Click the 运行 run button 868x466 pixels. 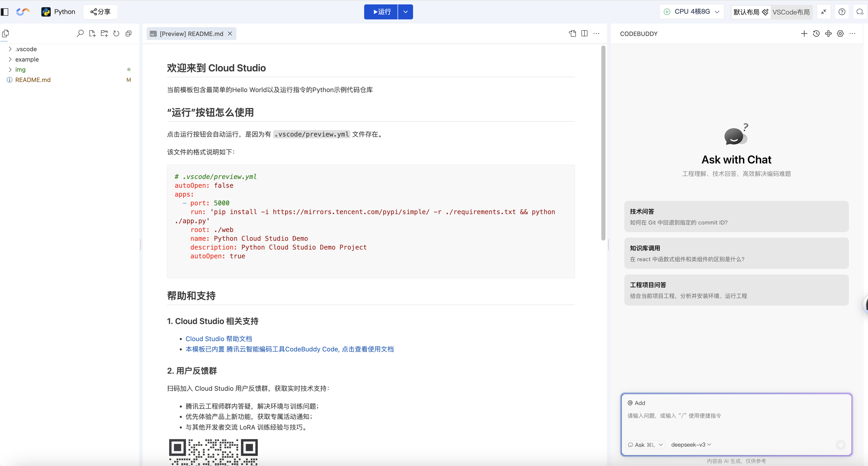click(381, 12)
